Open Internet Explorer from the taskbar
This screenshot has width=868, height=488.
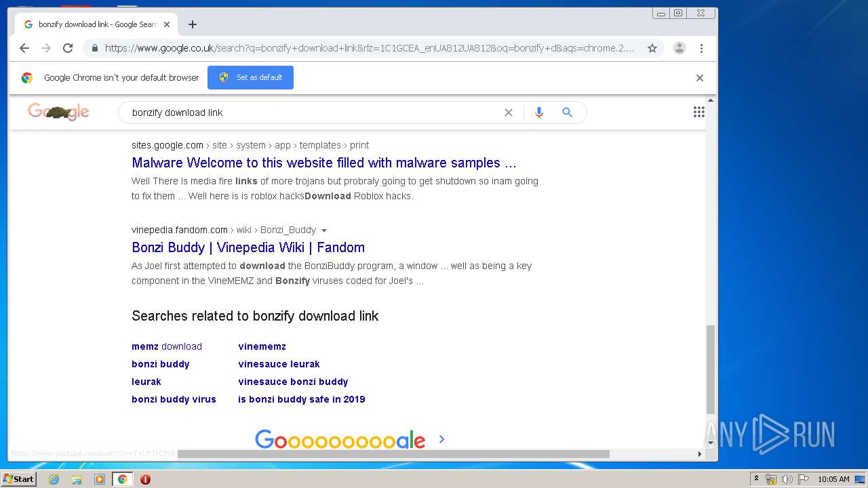coord(54,479)
